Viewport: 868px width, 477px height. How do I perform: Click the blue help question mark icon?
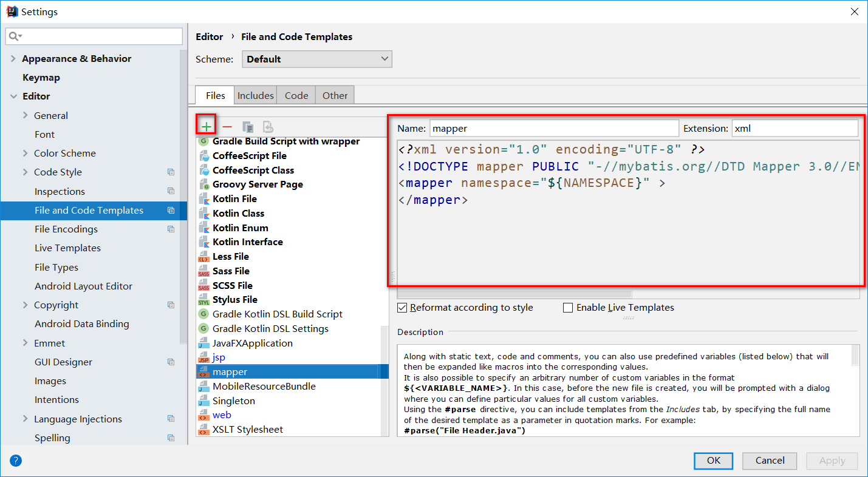tap(16, 461)
